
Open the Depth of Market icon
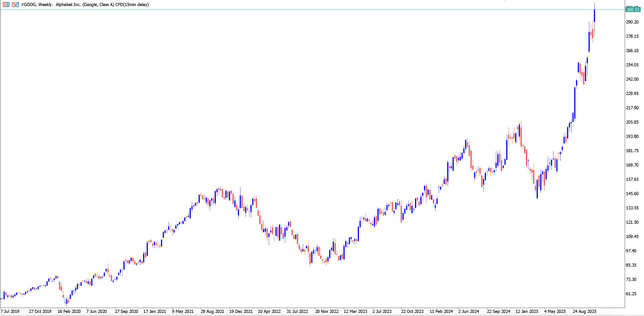coord(6,4)
